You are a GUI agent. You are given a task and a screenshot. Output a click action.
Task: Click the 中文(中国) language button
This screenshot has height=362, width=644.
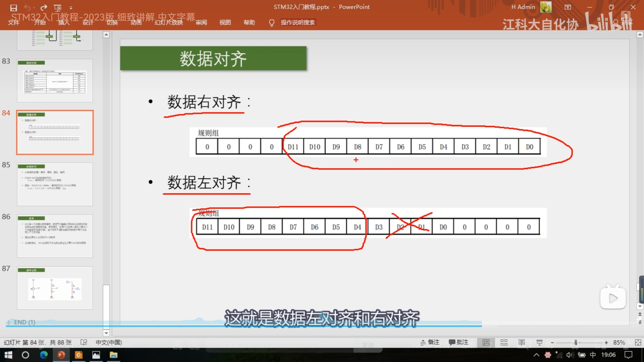click(x=109, y=342)
